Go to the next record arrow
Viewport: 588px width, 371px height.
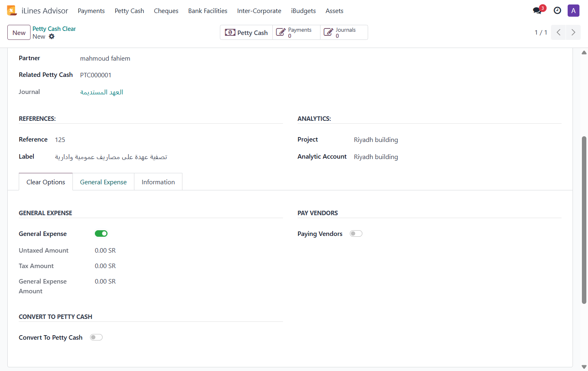click(x=573, y=33)
